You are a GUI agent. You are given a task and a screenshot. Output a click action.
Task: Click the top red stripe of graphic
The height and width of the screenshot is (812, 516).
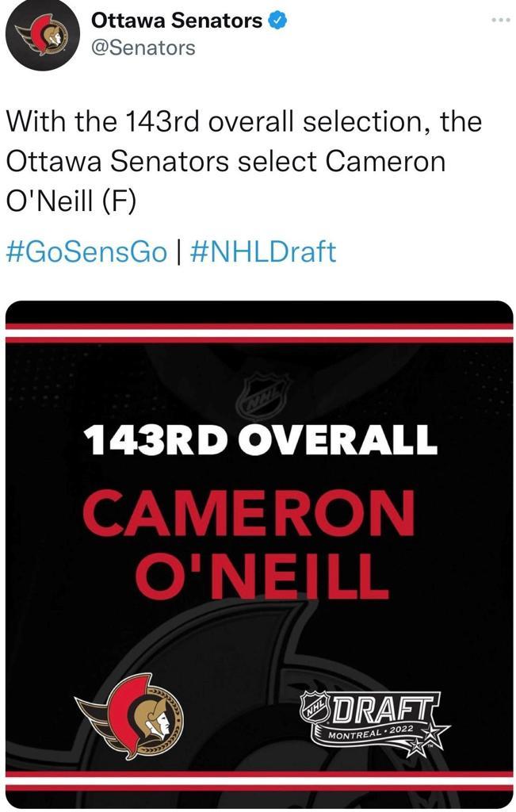259,327
